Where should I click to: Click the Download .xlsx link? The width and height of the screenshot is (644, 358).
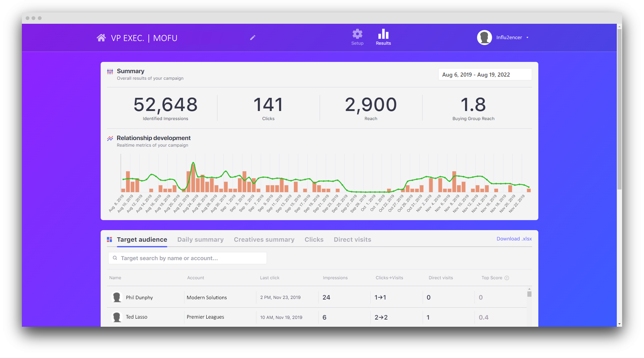[x=514, y=239]
